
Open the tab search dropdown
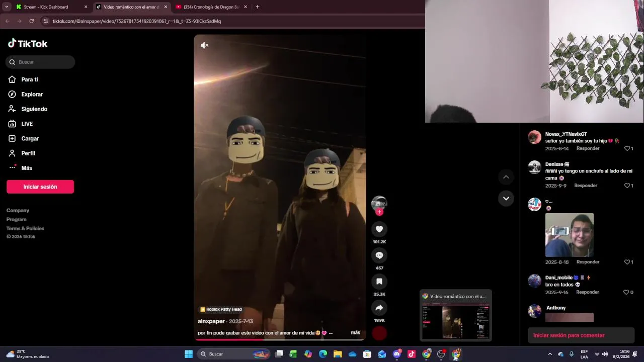tap(6, 7)
